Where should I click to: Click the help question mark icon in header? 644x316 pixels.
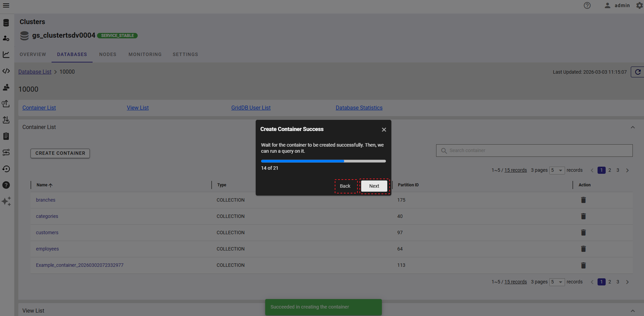click(587, 5)
